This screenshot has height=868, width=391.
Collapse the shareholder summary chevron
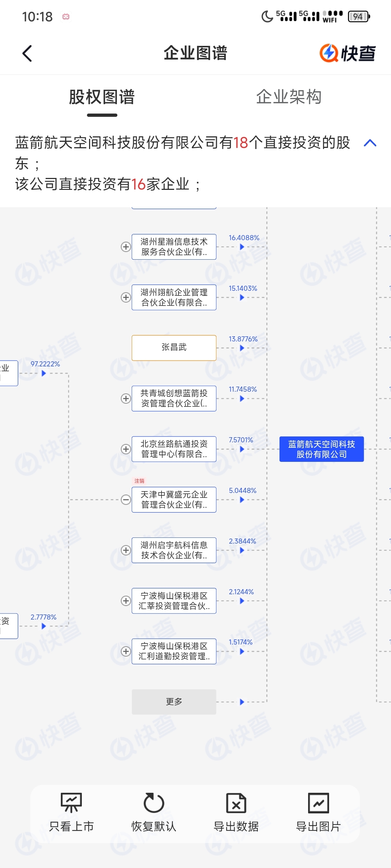tap(370, 143)
